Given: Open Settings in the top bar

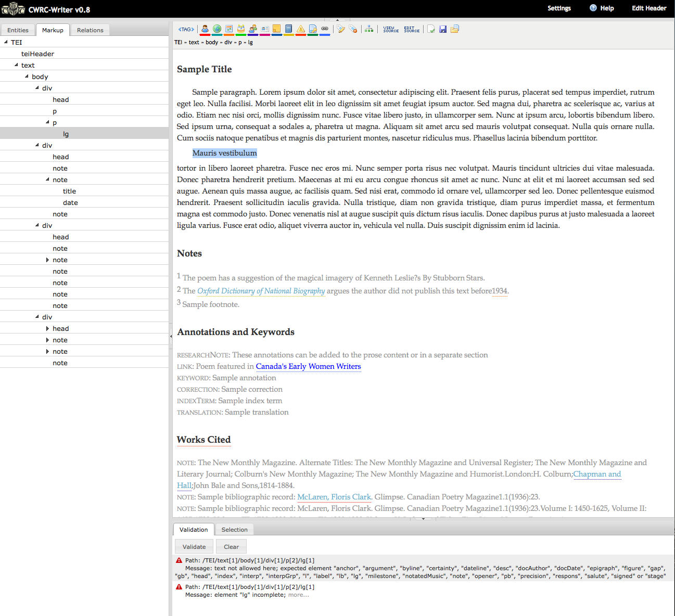Looking at the screenshot, I should tap(559, 8).
